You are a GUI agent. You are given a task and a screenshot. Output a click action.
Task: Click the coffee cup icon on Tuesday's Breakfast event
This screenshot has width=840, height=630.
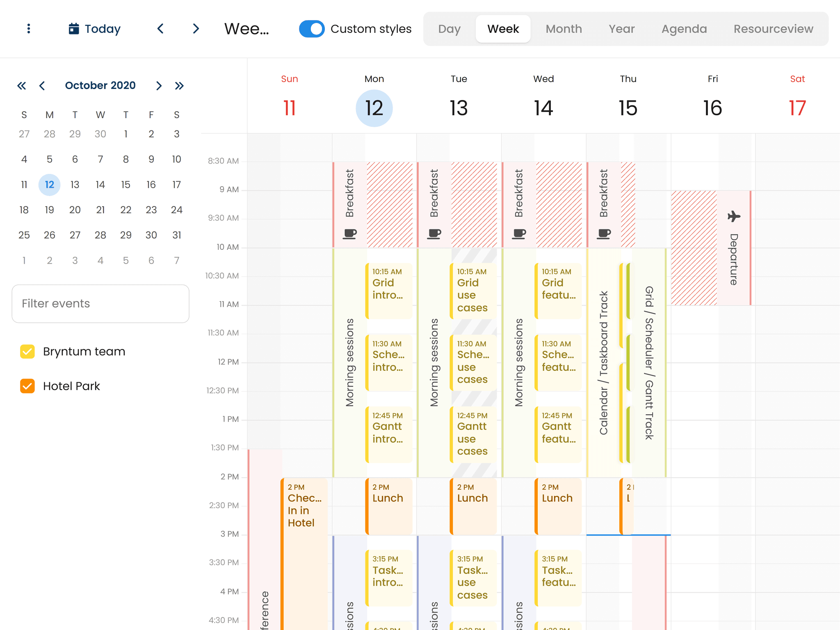click(x=435, y=233)
